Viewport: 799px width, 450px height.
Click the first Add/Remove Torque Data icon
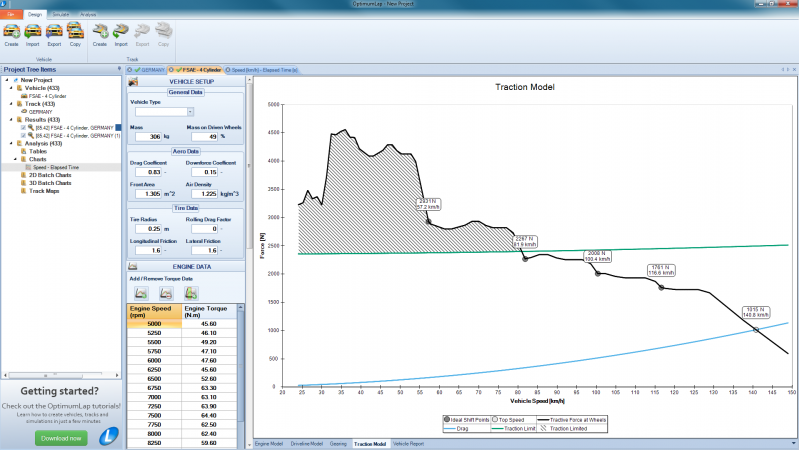point(141,293)
